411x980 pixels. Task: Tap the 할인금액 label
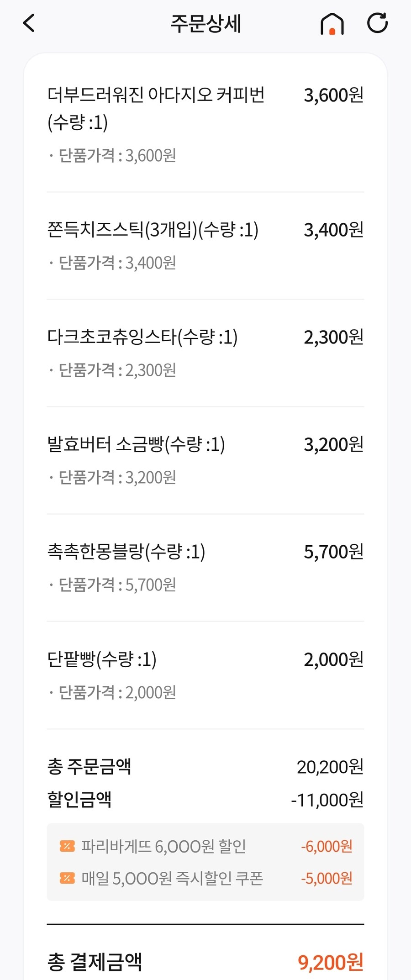coord(79,799)
